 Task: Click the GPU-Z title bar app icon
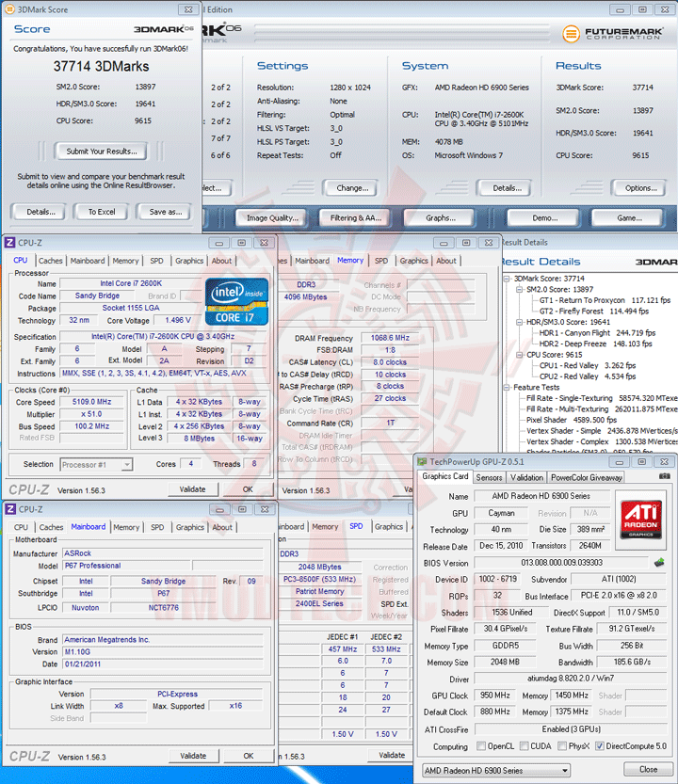pos(422,462)
